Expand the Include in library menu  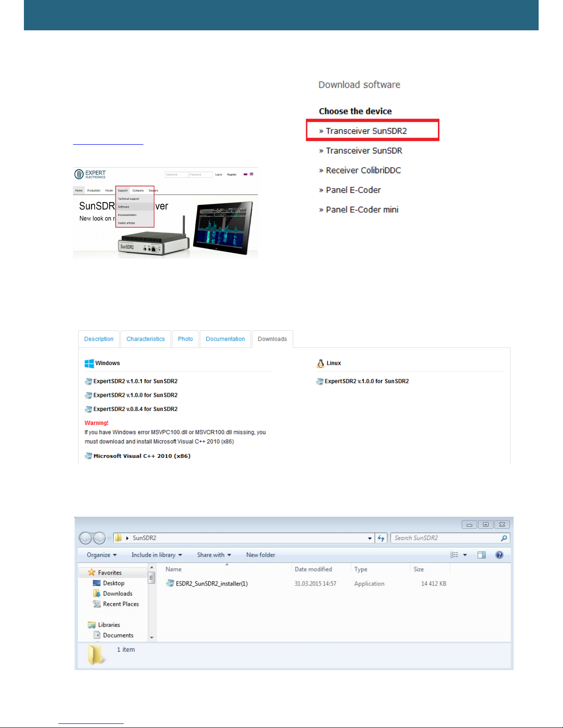coord(157,555)
